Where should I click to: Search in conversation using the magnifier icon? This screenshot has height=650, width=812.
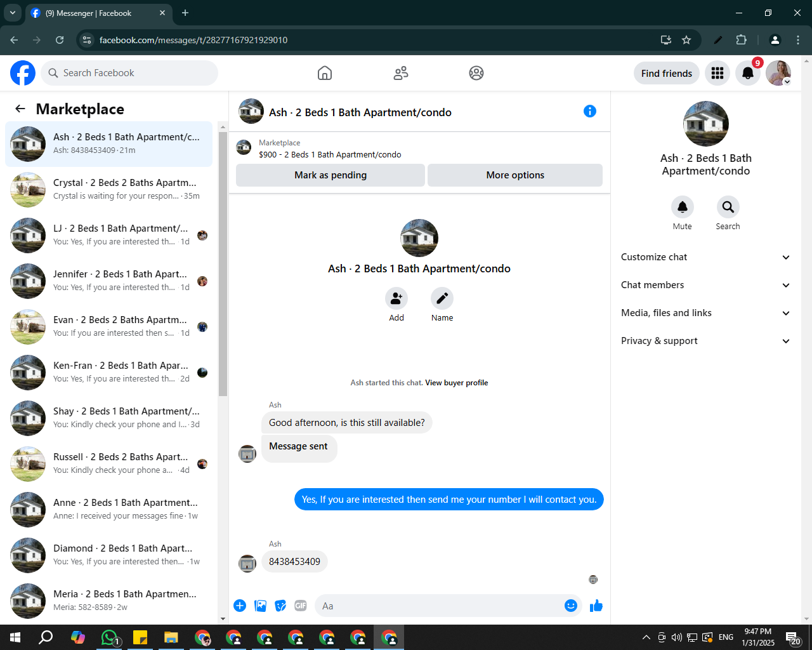(x=728, y=207)
